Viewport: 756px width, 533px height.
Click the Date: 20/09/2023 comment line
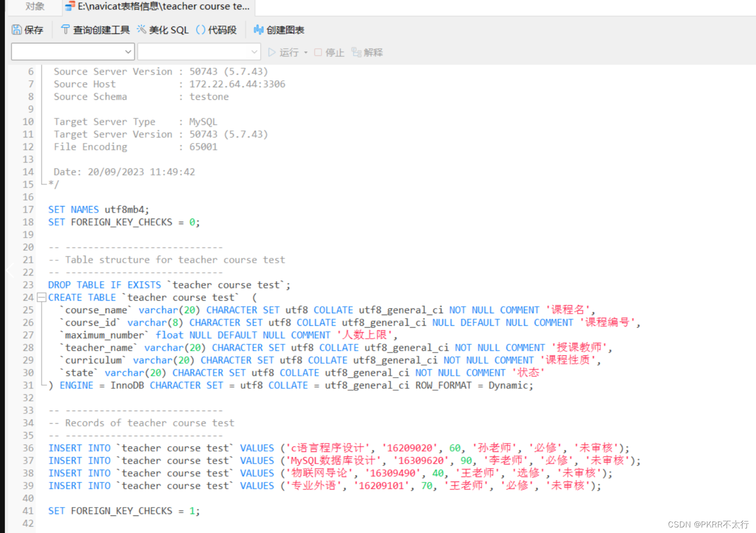click(124, 172)
